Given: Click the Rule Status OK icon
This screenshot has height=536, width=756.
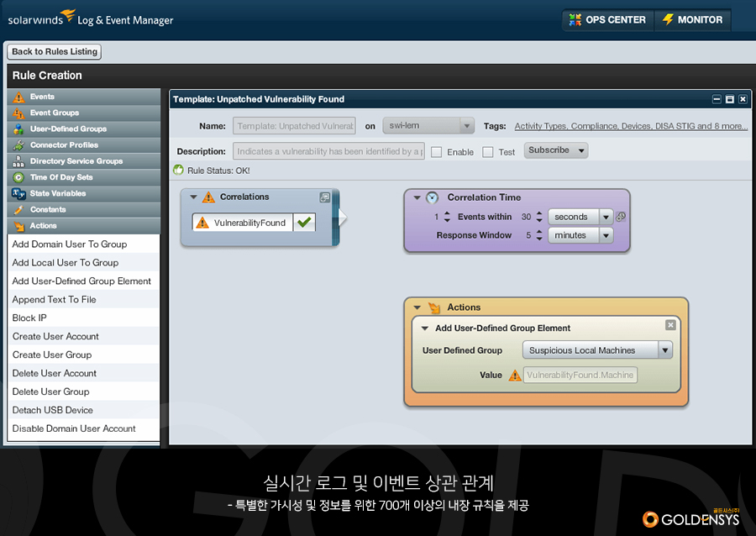Looking at the screenshot, I should pyautogui.click(x=178, y=171).
